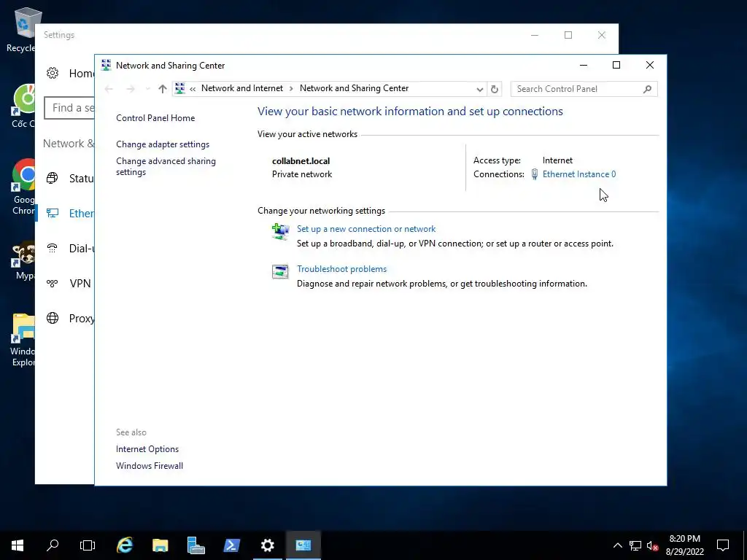The image size is (747, 560).
Task: Click the Find a setting search box
Action: [x=69, y=108]
